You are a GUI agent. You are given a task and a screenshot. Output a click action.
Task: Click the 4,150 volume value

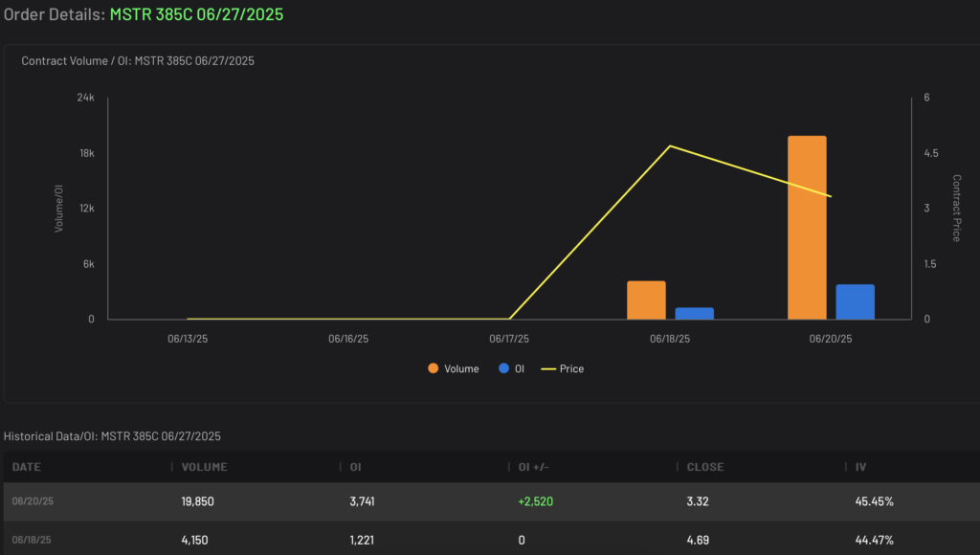tap(194, 540)
